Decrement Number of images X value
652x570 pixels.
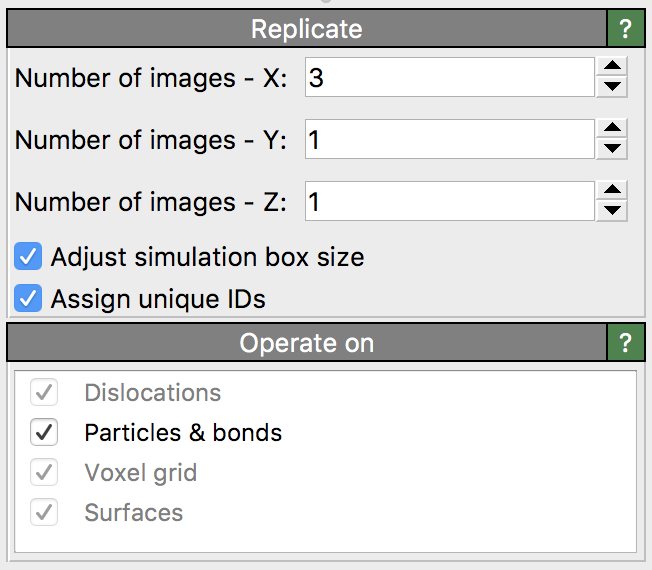611,87
